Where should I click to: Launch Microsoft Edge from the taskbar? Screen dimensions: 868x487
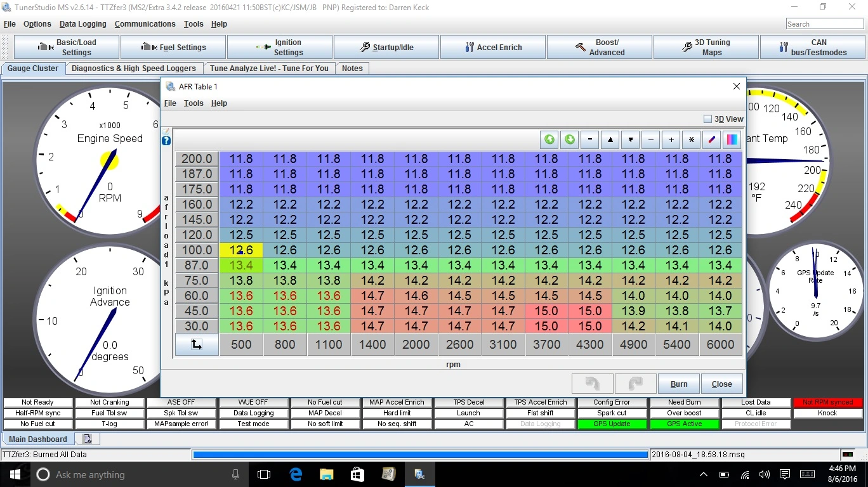(296, 474)
